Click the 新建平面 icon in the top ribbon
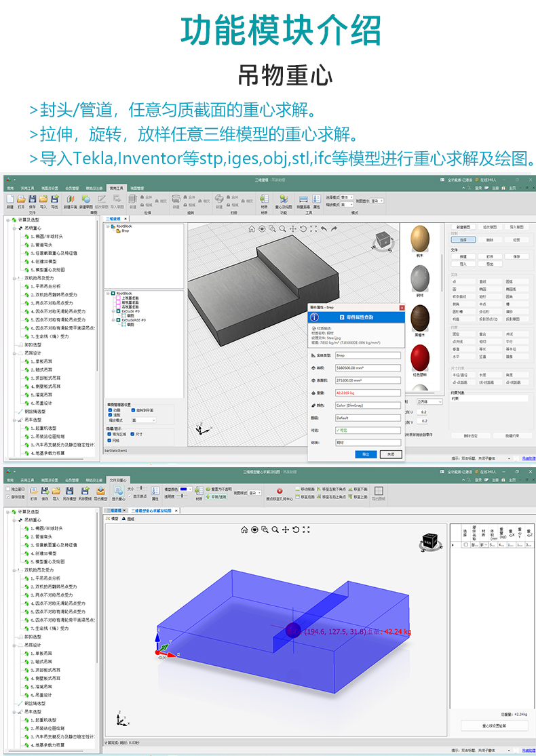The image size is (536, 756). tap(70, 199)
